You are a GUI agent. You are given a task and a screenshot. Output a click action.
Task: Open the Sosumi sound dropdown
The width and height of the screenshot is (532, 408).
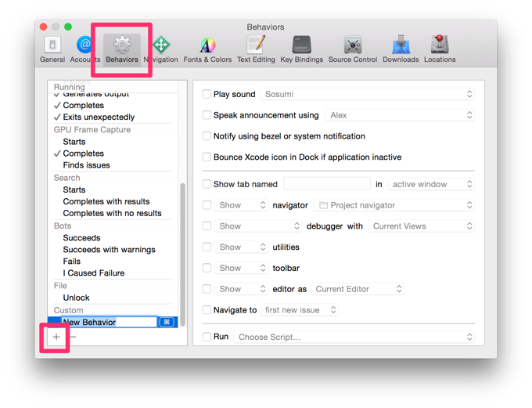[x=367, y=94]
